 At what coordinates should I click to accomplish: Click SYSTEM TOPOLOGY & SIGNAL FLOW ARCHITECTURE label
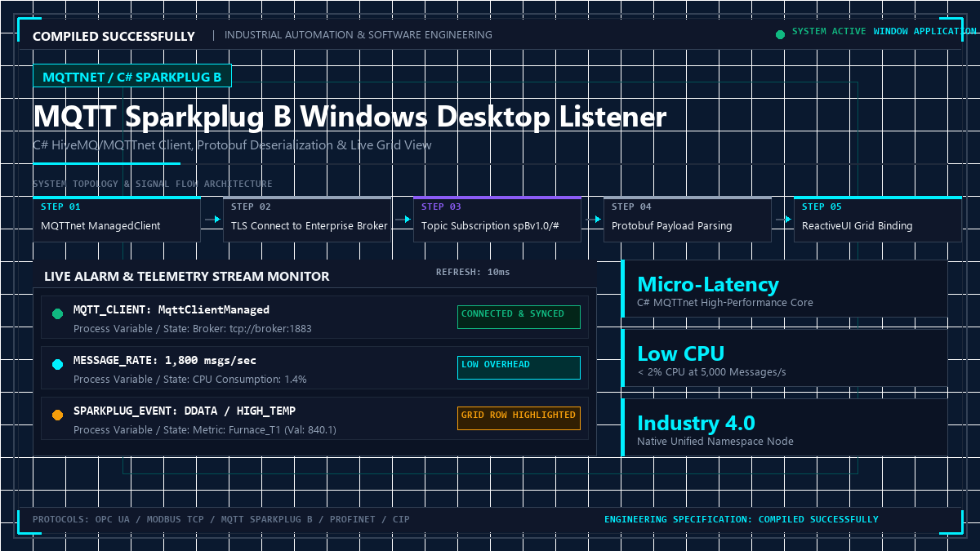(153, 184)
